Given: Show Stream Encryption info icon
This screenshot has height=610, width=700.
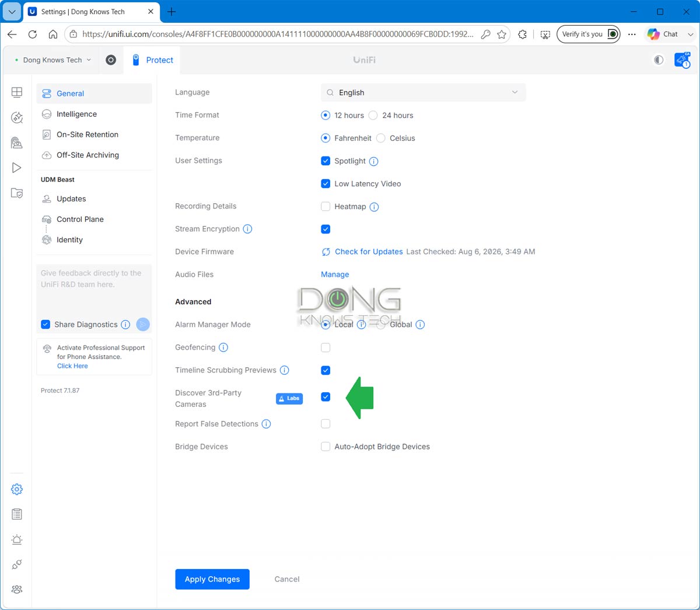Looking at the screenshot, I should (247, 229).
